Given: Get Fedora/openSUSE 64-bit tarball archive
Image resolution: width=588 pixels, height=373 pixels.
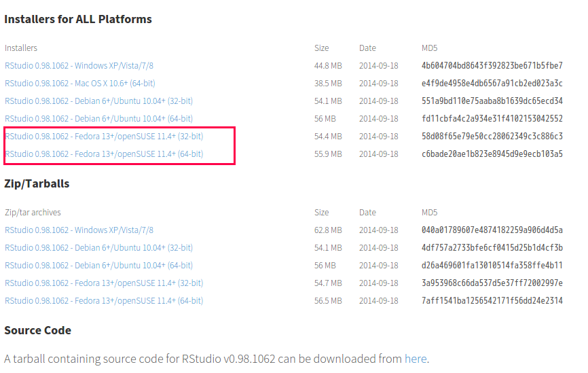Looking at the screenshot, I should 104,300.
